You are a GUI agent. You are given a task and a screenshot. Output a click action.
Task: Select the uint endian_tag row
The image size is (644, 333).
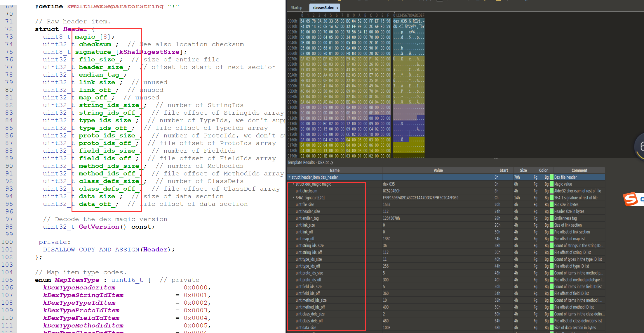click(x=307, y=218)
